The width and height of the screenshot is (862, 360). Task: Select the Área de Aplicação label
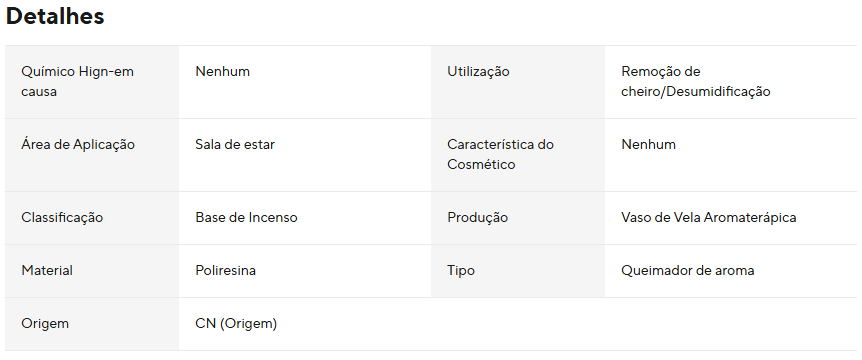pos(78,145)
